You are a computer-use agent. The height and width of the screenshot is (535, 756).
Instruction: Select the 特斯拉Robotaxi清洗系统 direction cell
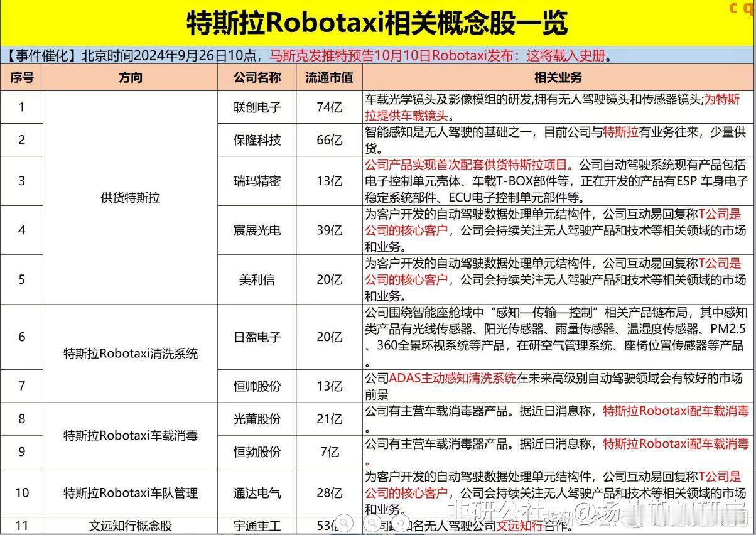point(130,354)
